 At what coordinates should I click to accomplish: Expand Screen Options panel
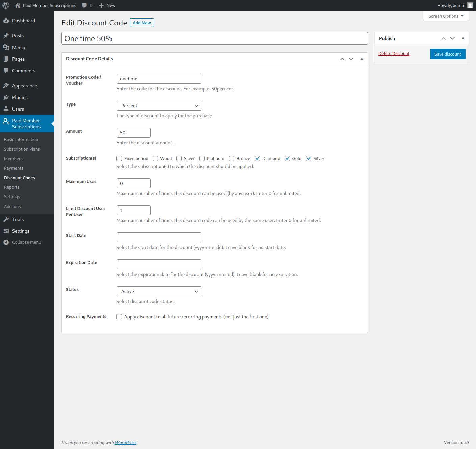click(446, 16)
